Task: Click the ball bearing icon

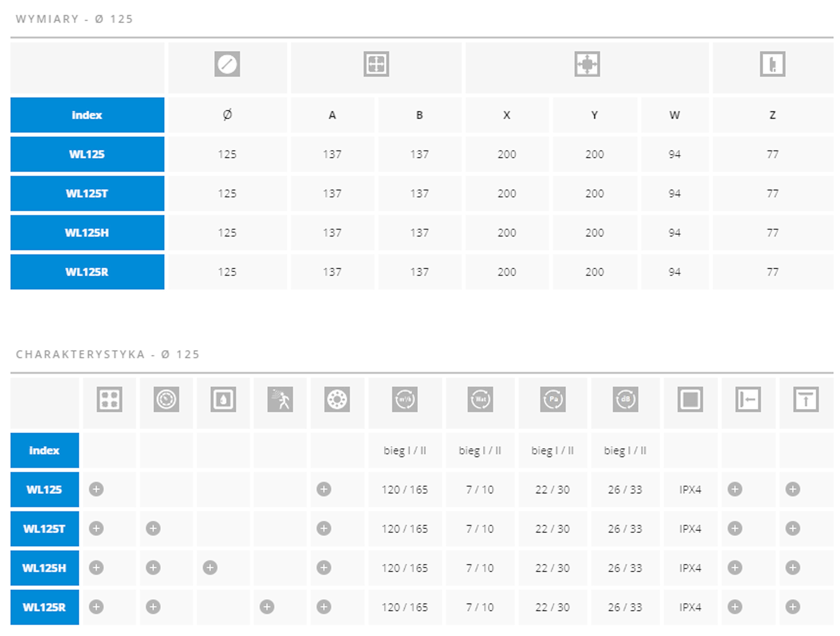Action: [337, 399]
